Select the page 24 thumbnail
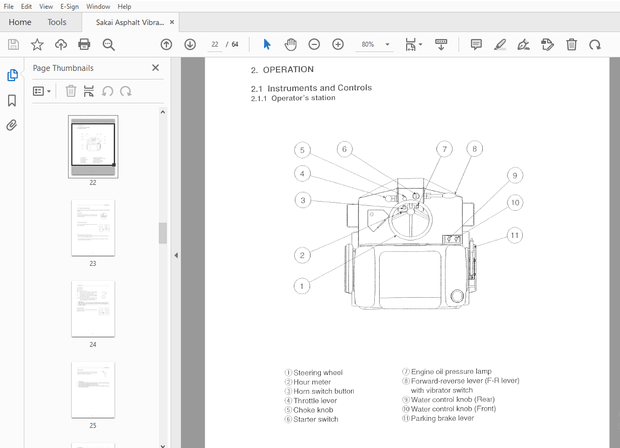 (x=93, y=309)
